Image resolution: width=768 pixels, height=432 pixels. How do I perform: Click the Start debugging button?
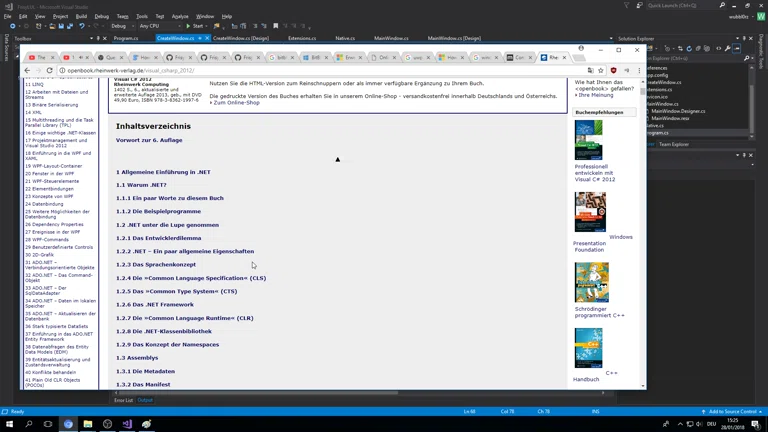[195, 26]
